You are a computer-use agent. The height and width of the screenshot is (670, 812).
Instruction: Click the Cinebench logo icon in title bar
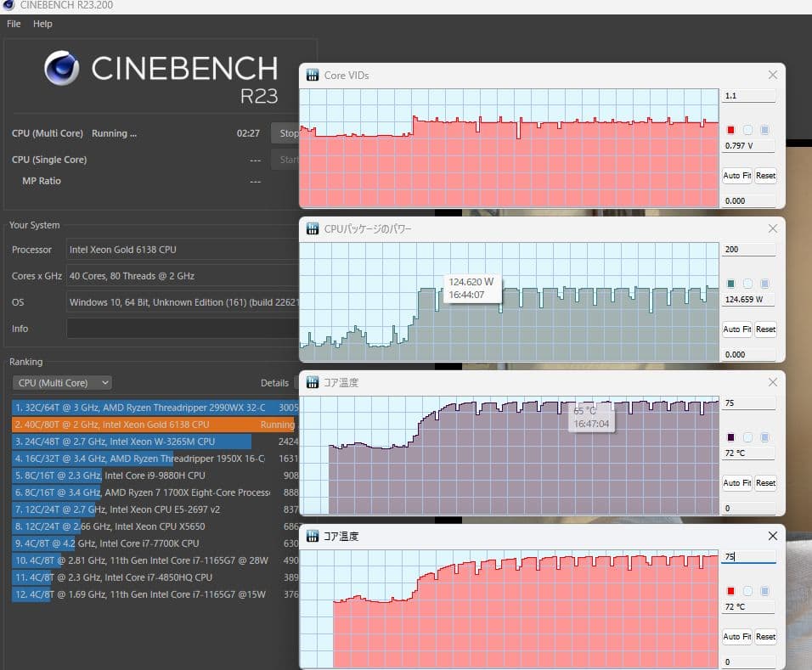pyautogui.click(x=8, y=5)
